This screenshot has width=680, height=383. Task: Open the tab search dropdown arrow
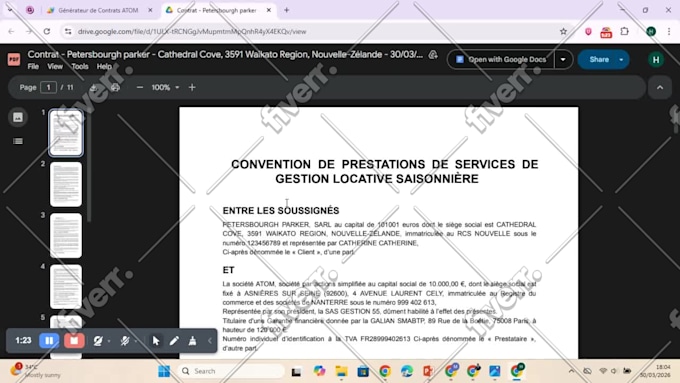pos(10,10)
